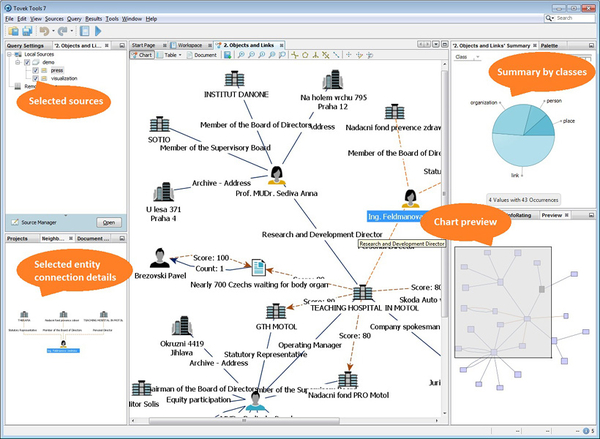Select the INSTITUT DANONE organization node
Image resolution: width=600 pixels, height=439 pixels.
tap(235, 79)
